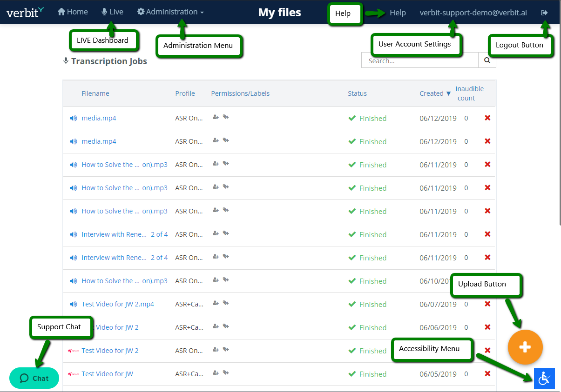Click speaker icon beside Test Video for JW 2.mp4

pos(73,304)
